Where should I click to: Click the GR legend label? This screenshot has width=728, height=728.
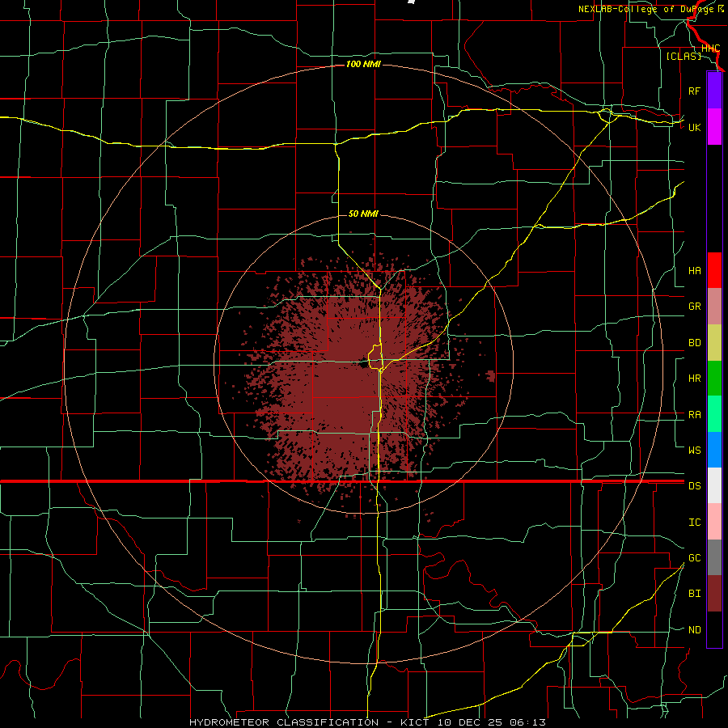click(x=694, y=307)
